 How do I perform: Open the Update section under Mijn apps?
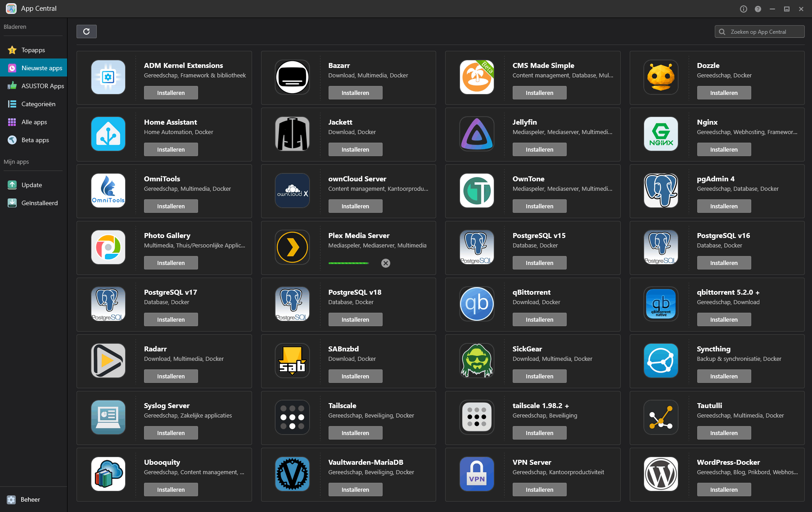click(x=33, y=185)
